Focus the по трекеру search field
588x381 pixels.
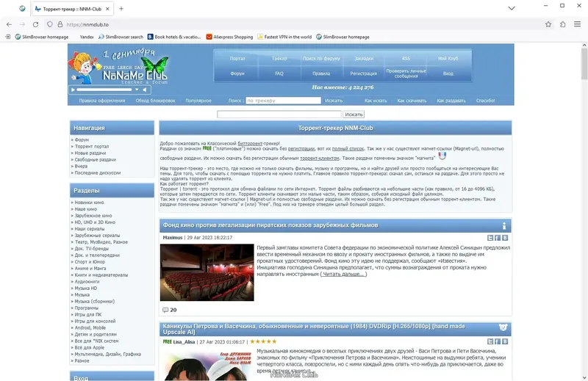point(283,101)
